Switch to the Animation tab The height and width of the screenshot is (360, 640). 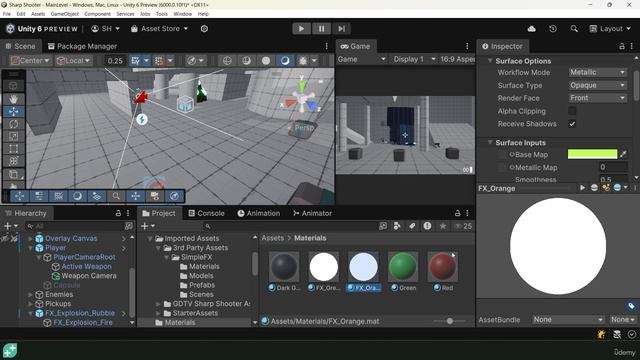259,213
